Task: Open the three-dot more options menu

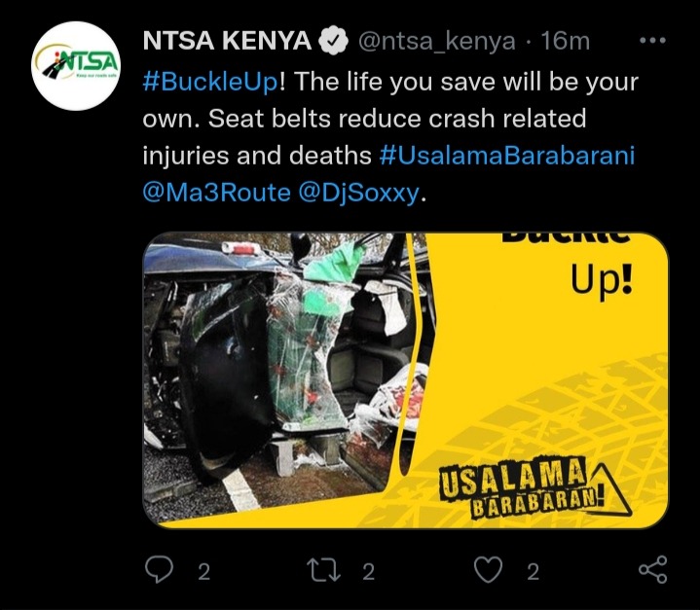Action: pyautogui.click(x=652, y=41)
